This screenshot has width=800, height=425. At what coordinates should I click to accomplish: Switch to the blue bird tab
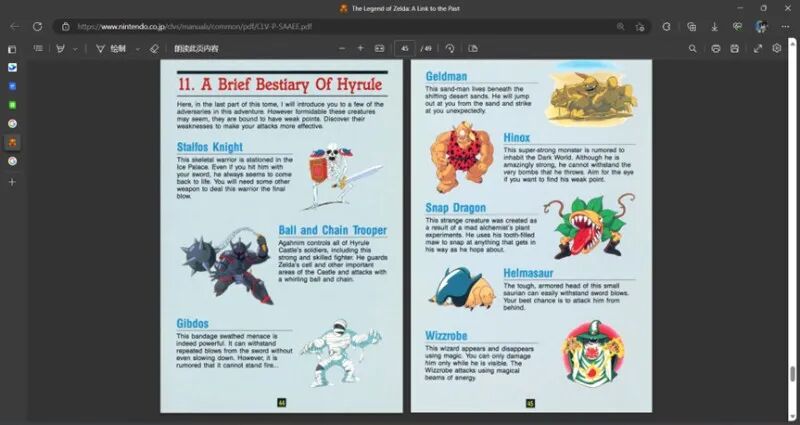[x=12, y=67]
